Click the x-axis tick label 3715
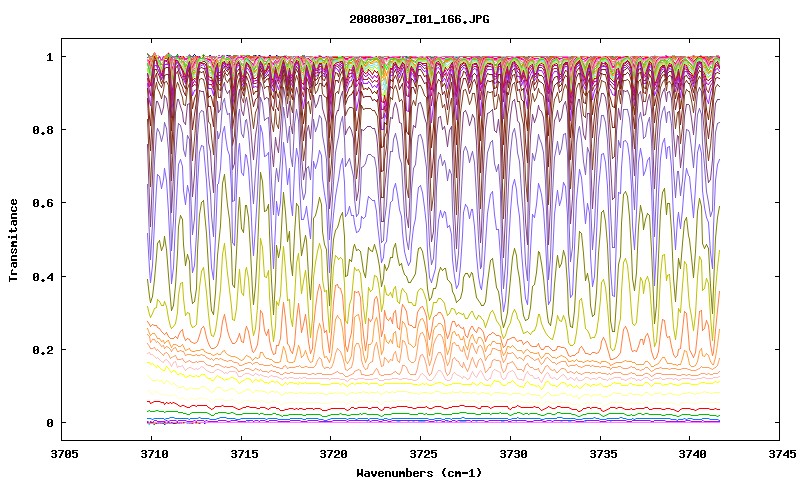Viewport: 800px width, 480px height. [242, 454]
